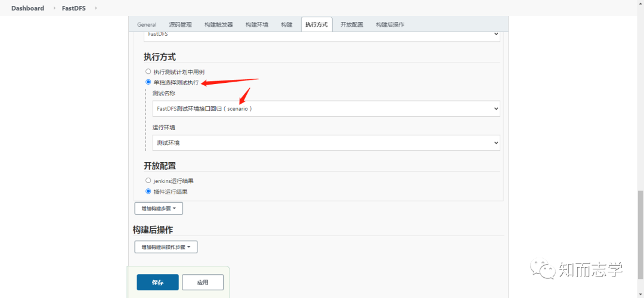Open the 运行环境 dropdown
Image resolution: width=644 pixels, height=298 pixels.
pyautogui.click(x=326, y=143)
